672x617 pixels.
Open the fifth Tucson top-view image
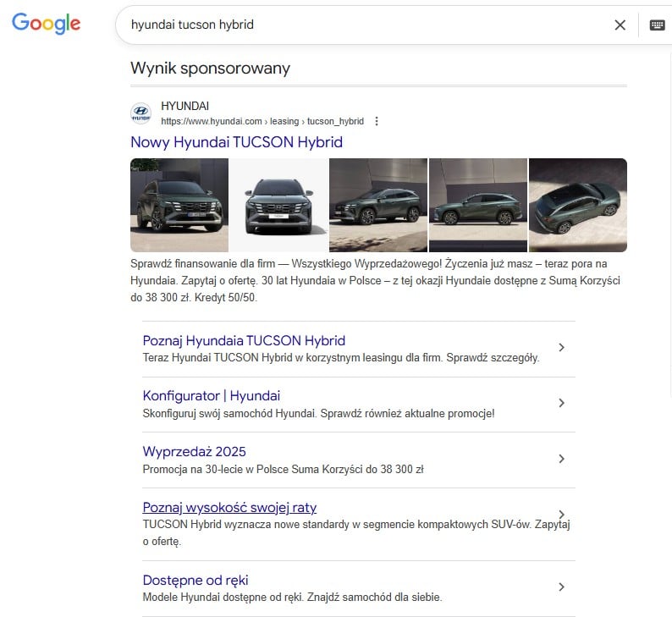[x=577, y=205]
